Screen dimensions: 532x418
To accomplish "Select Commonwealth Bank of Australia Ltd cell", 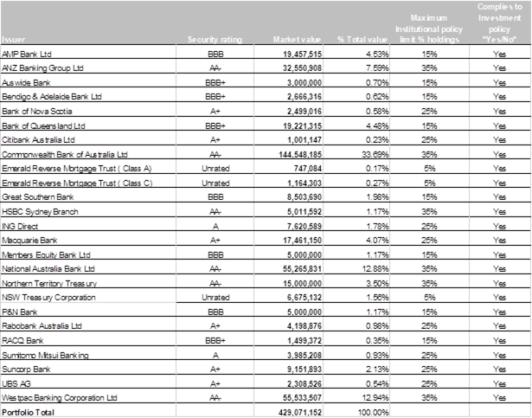I will (x=65, y=155).
